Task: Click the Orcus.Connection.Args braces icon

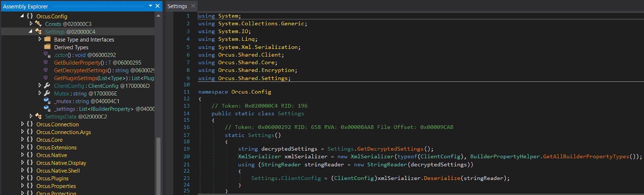Action: 30,132
